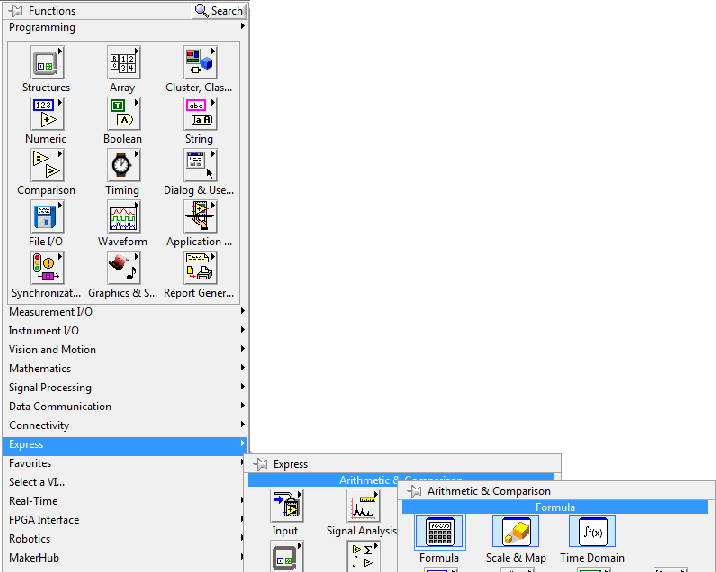Expand the Measurement I/O category
The height and width of the screenshot is (572, 716).
[126, 312]
